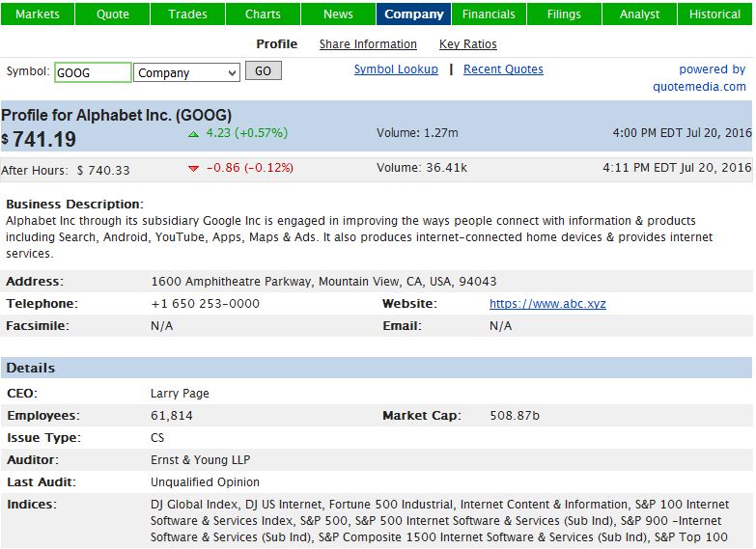Click the 61,814 employees value

coord(172,416)
